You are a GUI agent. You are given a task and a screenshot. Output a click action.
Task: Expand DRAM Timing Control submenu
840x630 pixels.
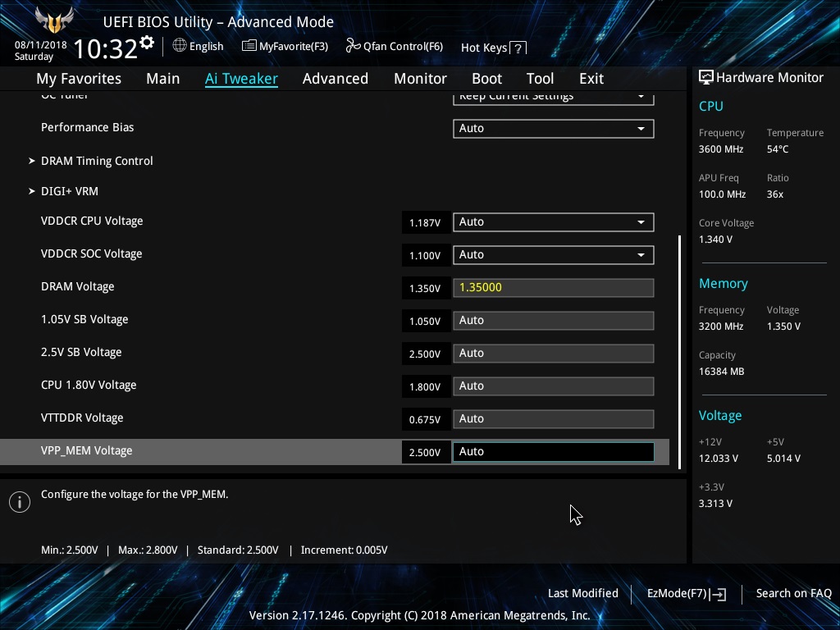click(x=97, y=162)
